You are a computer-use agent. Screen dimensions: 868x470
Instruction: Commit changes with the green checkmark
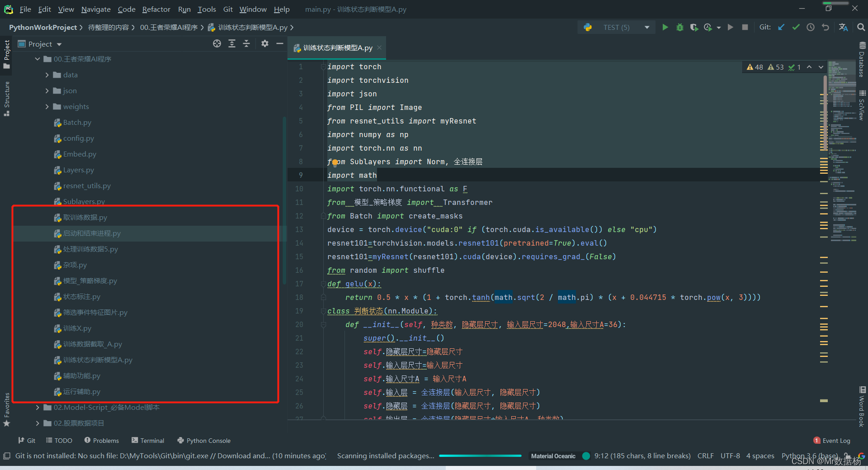(x=796, y=28)
